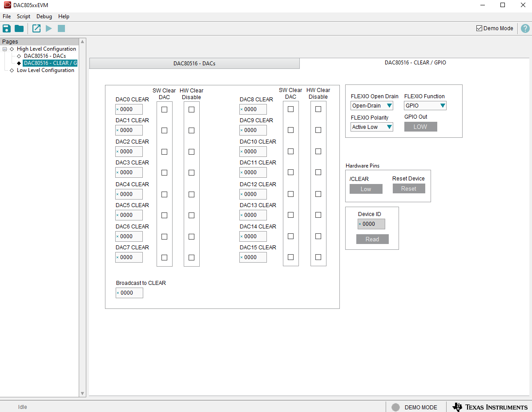Open help using the question mark icon
Screen dimensions: 532x412
click(525, 28)
